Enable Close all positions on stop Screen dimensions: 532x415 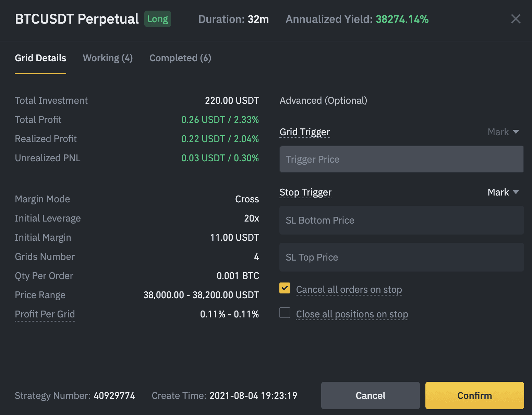(285, 313)
